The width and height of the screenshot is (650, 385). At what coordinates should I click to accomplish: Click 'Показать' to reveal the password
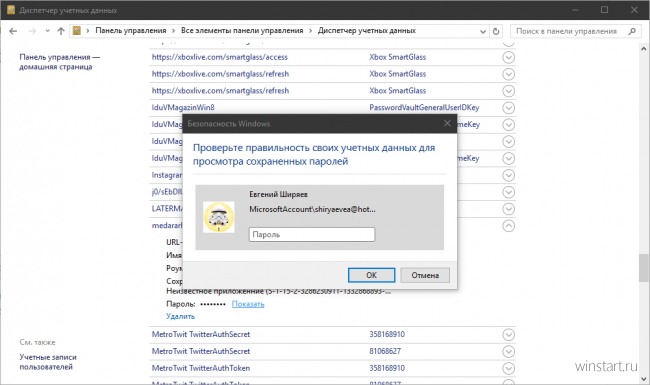tap(248, 304)
